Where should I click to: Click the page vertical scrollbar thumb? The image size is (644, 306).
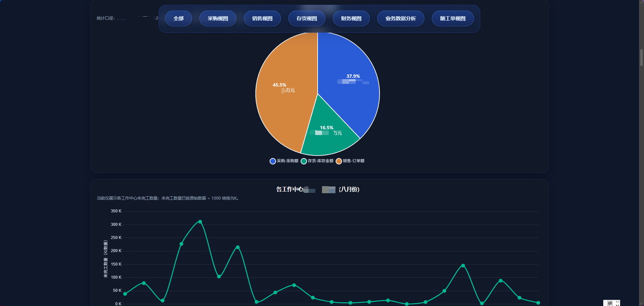[x=642, y=58]
